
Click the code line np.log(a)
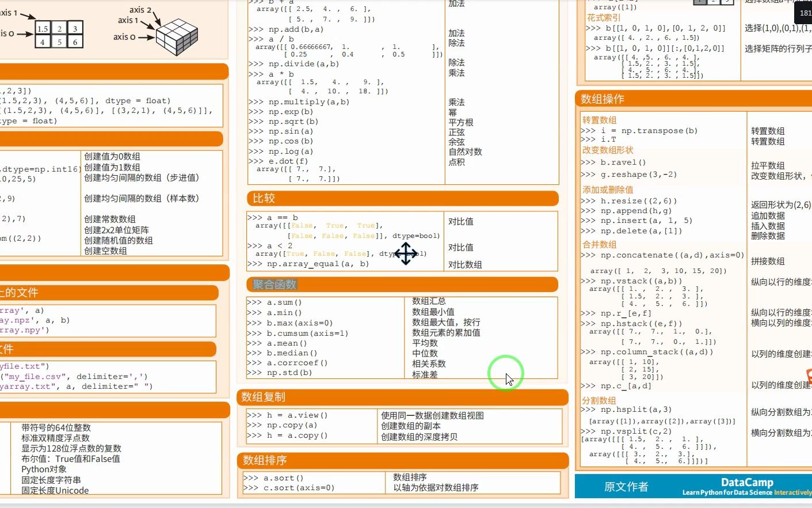click(x=281, y=151)
